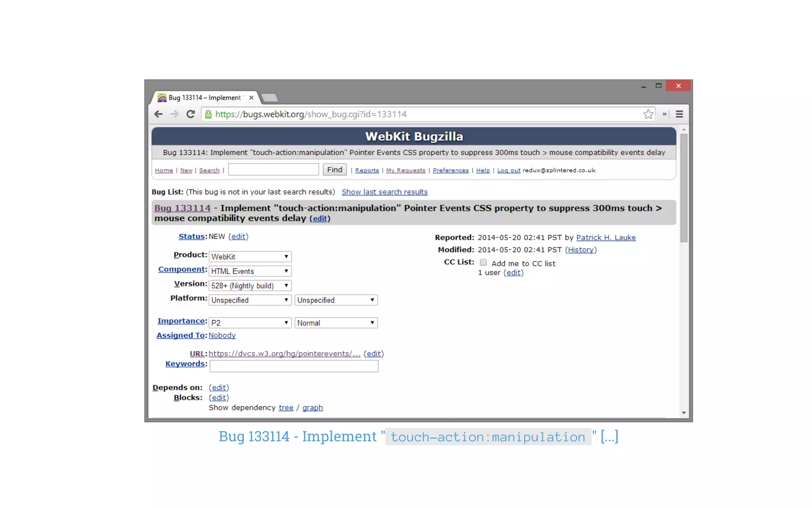Focus the Keywords input field

tap(294, 366)
